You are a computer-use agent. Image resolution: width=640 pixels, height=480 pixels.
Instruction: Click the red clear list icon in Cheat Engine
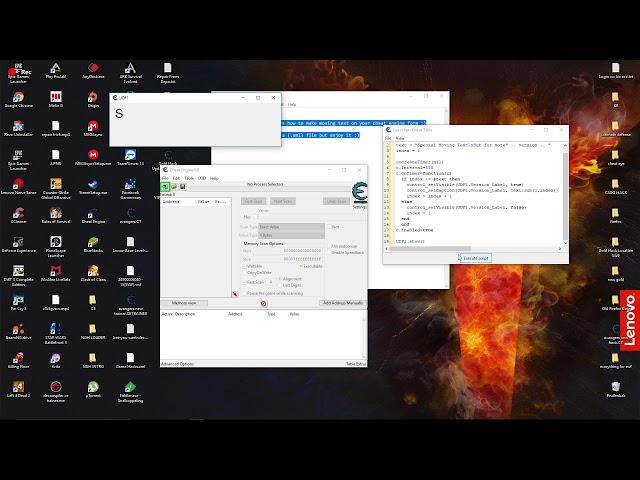click(x=264, y=303)
